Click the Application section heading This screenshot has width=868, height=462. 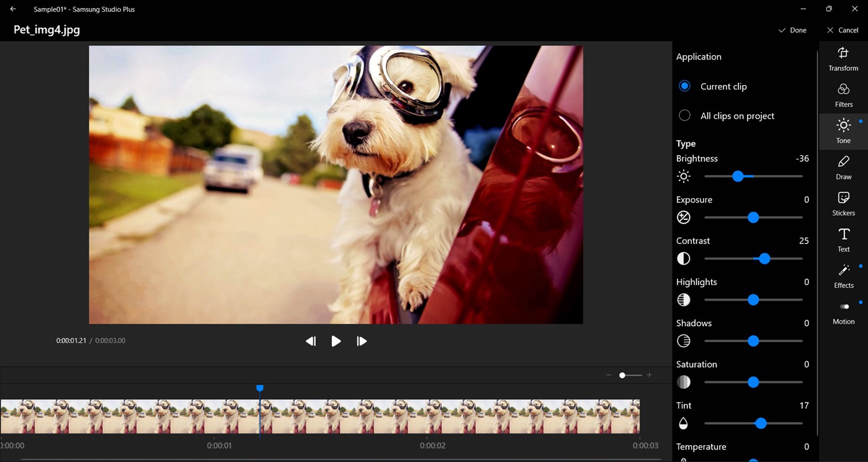699,57
